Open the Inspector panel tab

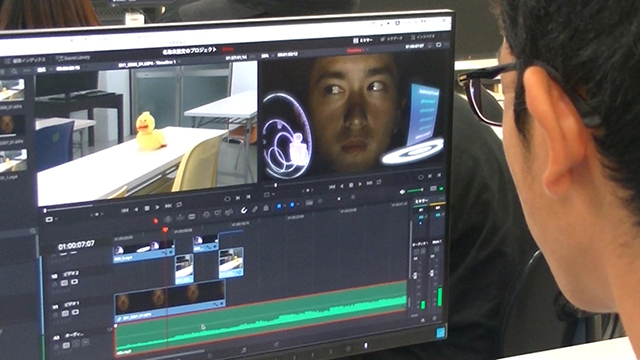coord(423,37)
